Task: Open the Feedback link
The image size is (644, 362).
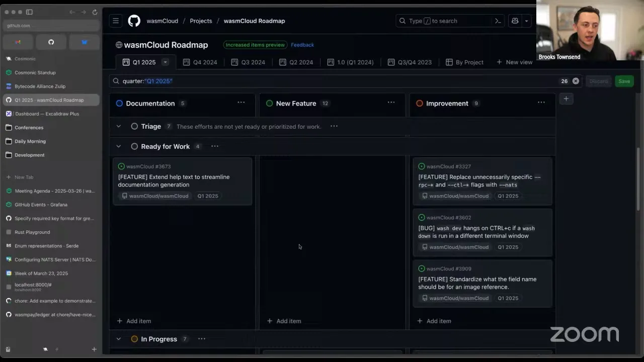Action: [302, 45]
